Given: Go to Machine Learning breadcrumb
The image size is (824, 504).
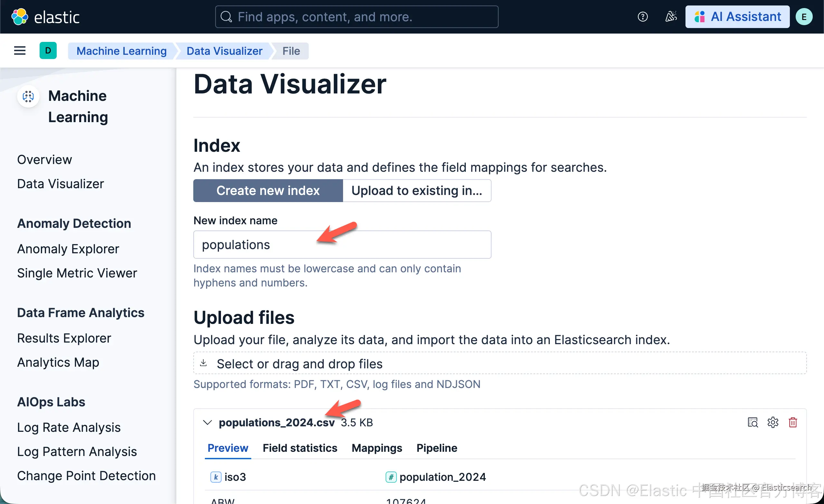Looking at the screenshot, I should (x=121, y=51).
